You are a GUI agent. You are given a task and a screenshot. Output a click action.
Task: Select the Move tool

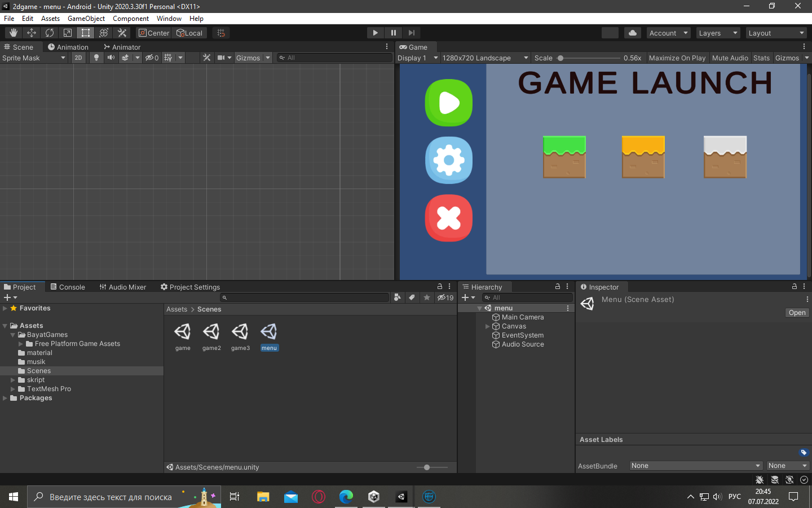pos(32,33)
